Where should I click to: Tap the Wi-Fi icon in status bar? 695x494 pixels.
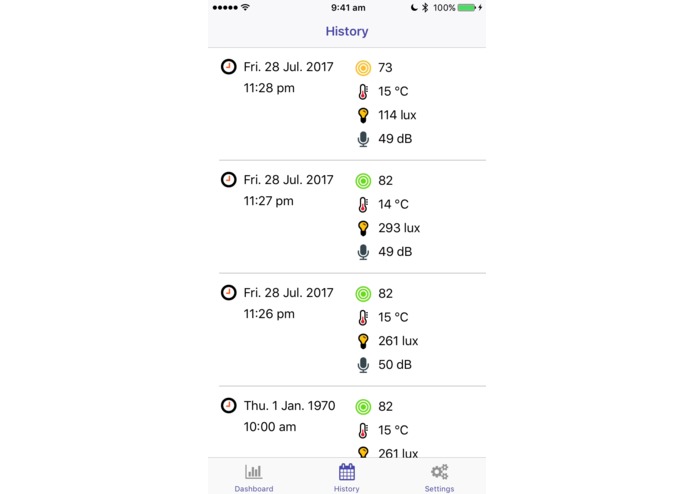[x=245, y=7]
